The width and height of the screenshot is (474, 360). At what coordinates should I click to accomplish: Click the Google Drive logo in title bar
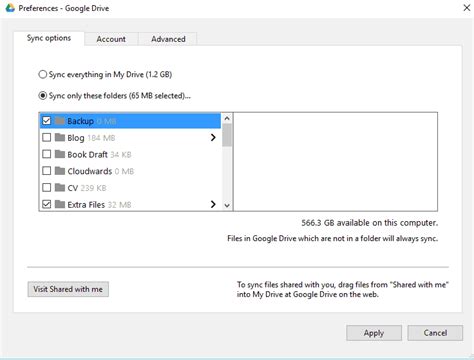pos(10,8)
